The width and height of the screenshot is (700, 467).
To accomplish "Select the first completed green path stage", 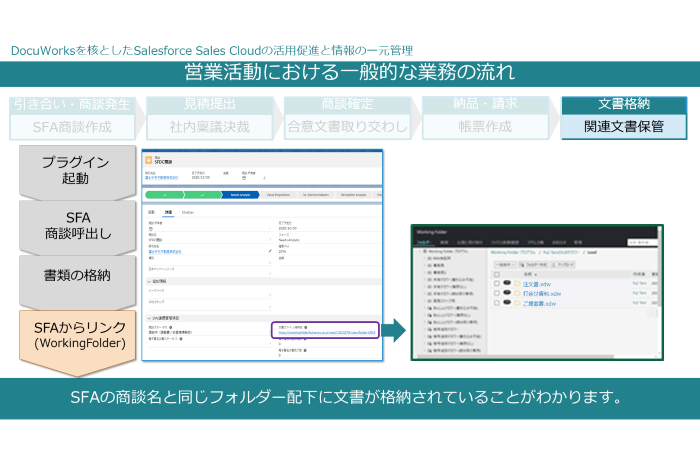I will [x=164, y=195].
